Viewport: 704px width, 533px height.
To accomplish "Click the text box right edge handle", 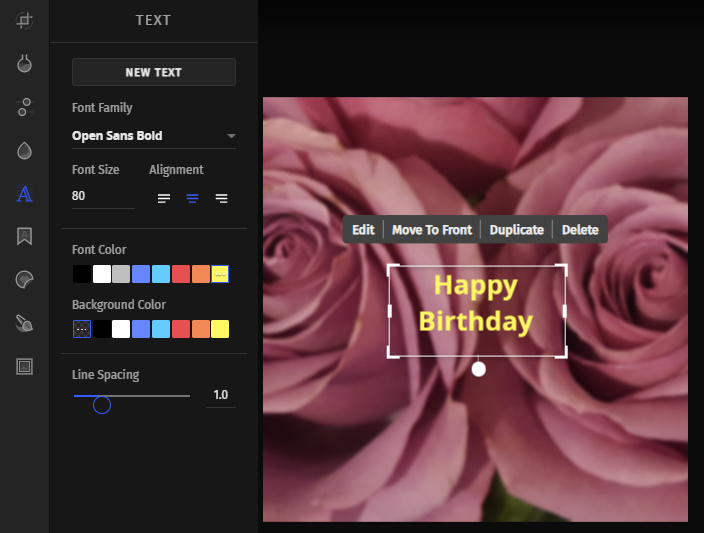I will (x=564, y=311).
